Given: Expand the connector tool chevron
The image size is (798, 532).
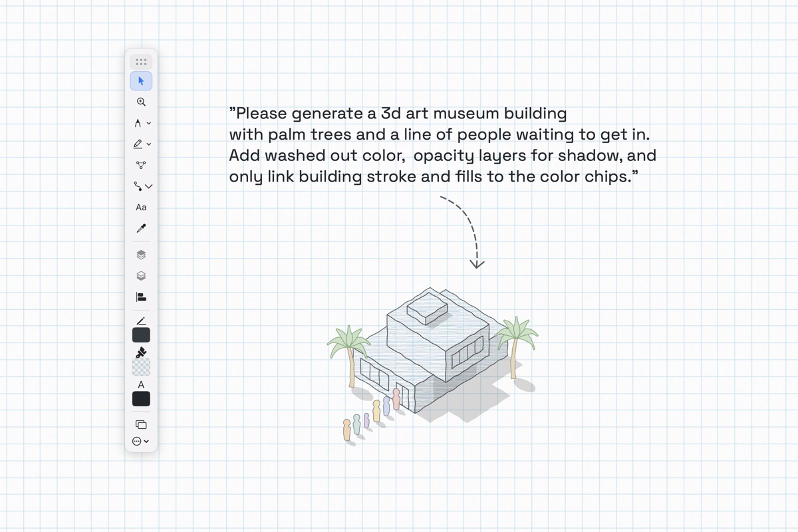Looking at the screenshot, I should tap(149, 187).
